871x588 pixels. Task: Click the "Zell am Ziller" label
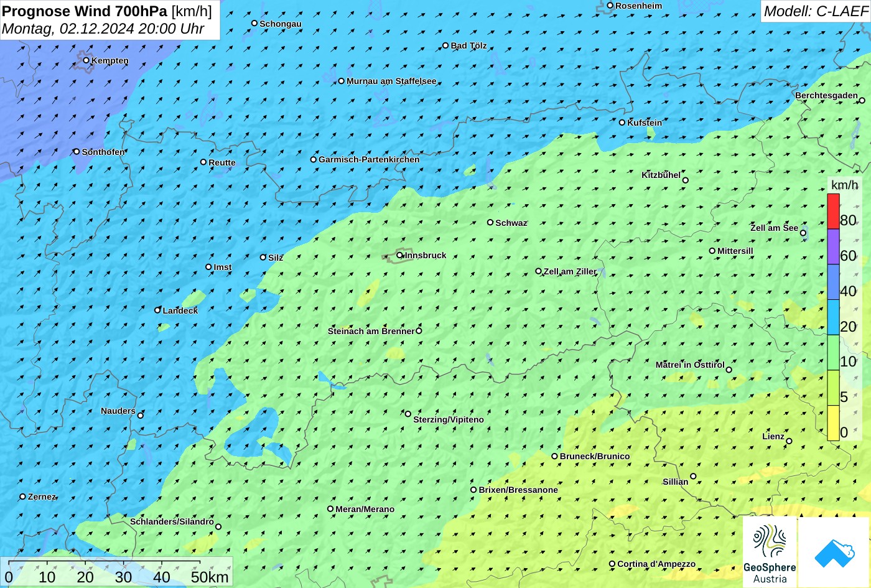[x=570, y=271]
